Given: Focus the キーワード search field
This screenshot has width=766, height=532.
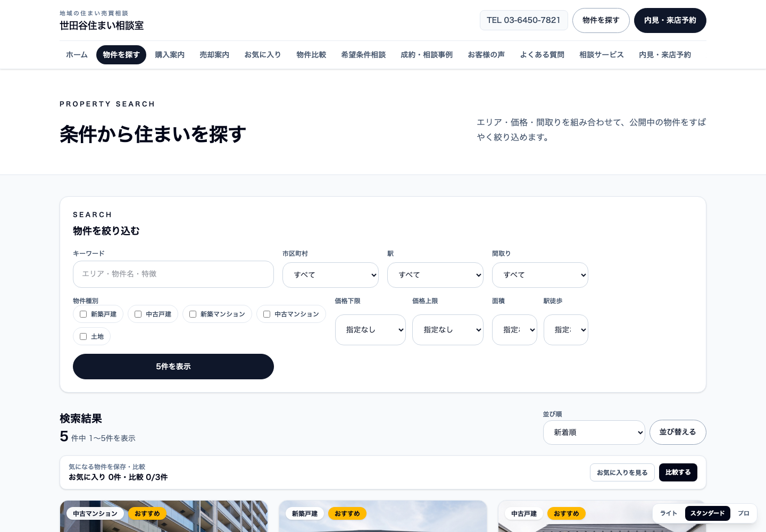Looking at the screenshot, I should point(173,274).
